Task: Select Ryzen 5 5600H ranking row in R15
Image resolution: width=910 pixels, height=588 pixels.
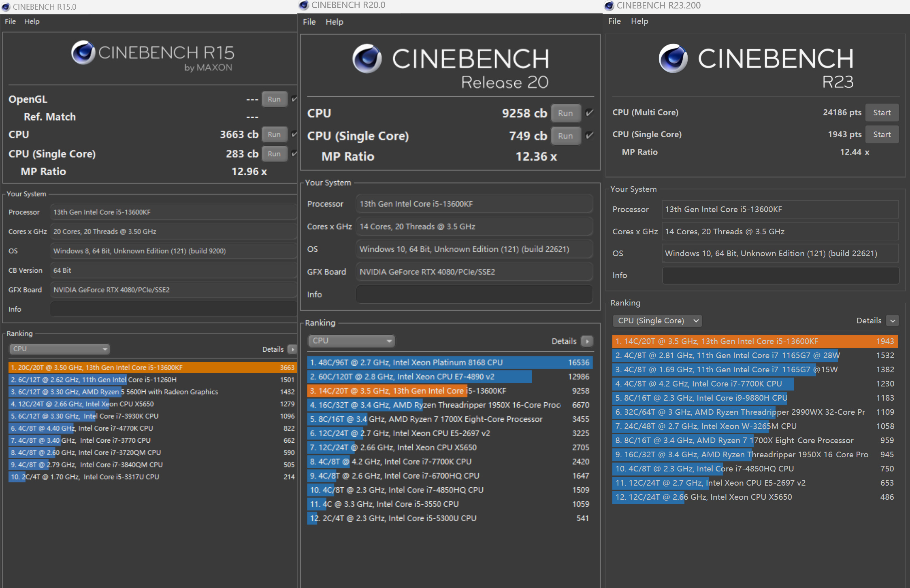Action: pyautogui.click(x=153, y=392)
